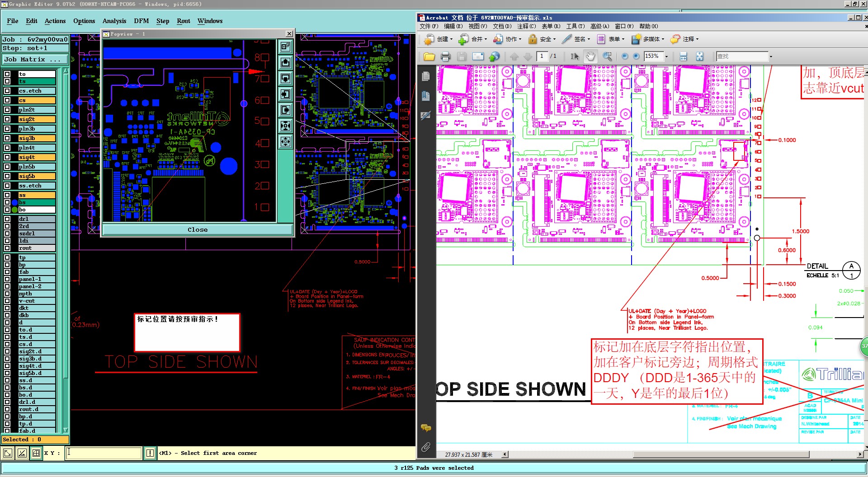Toggle the checkbox for layer 'pln3b'
Screen dimensions: 868x477
coord(7,129)
